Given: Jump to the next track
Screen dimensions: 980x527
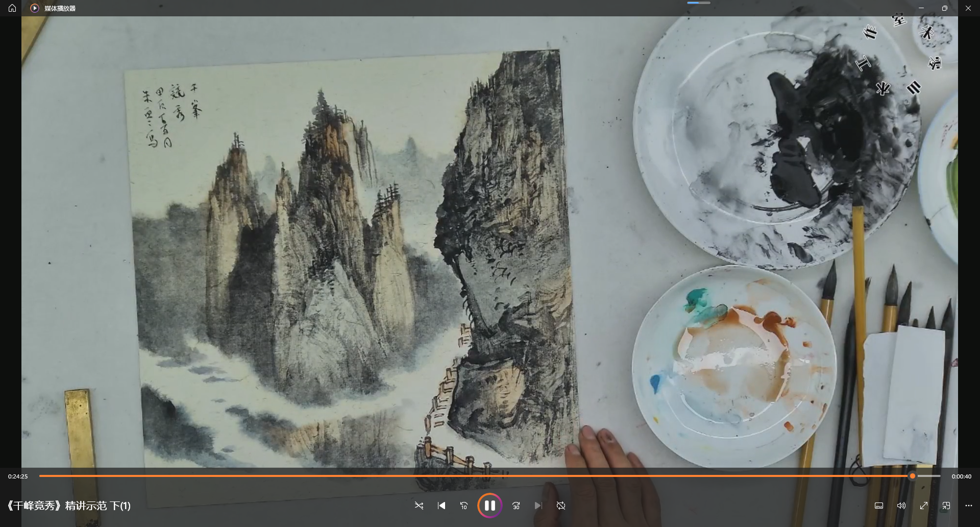Looking at the screenshot, I should [x=538, y=506].
